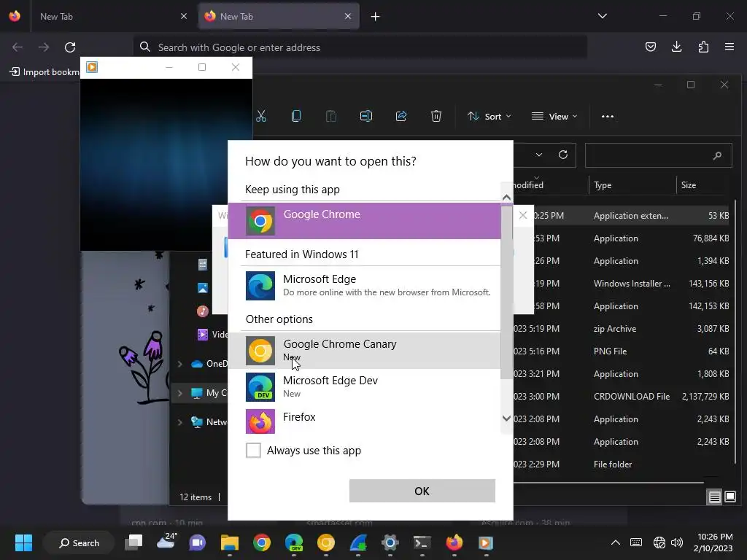Click the Firefox address bar
747x560 pixels.
tap(360, 47)
